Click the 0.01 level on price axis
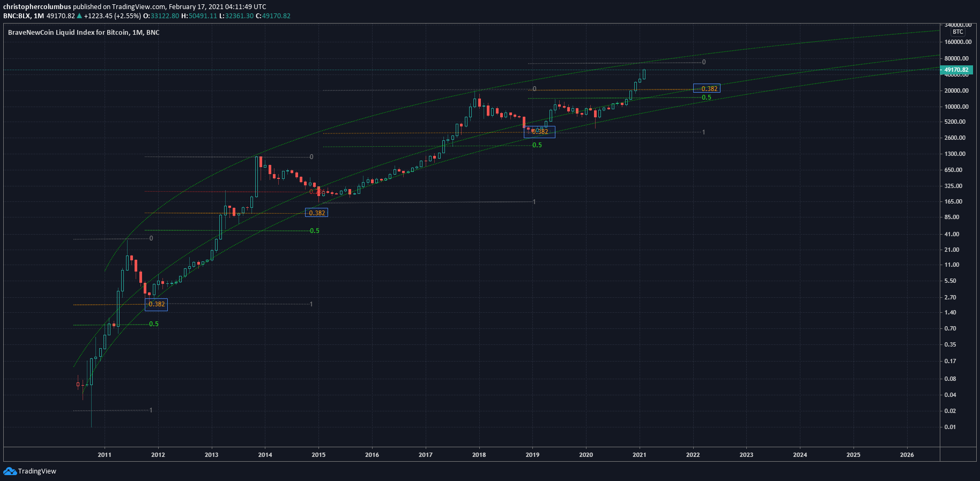 pyautogui.click(x=949, y=427)
